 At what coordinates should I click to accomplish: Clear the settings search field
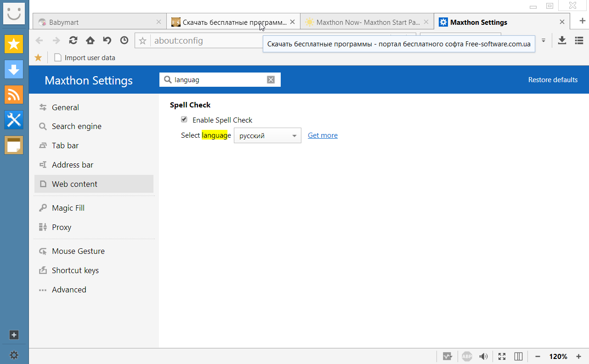point(271,80)
